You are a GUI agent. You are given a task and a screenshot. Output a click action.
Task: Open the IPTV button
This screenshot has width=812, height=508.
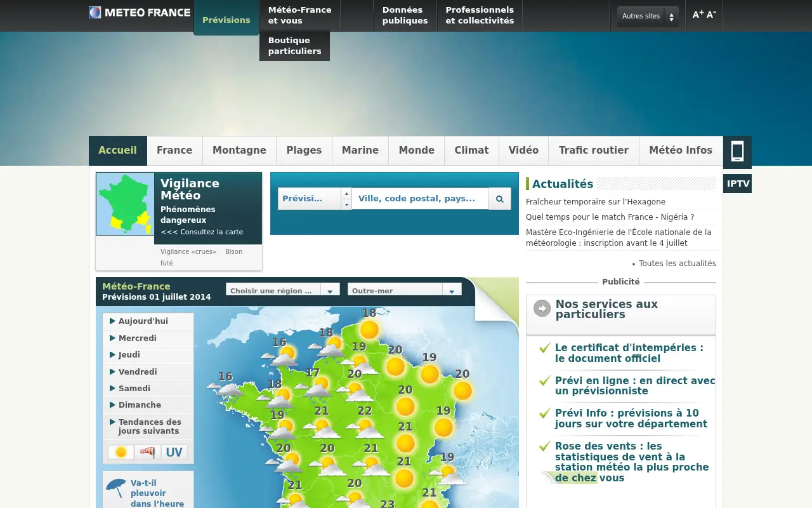[x=738, y=184]
